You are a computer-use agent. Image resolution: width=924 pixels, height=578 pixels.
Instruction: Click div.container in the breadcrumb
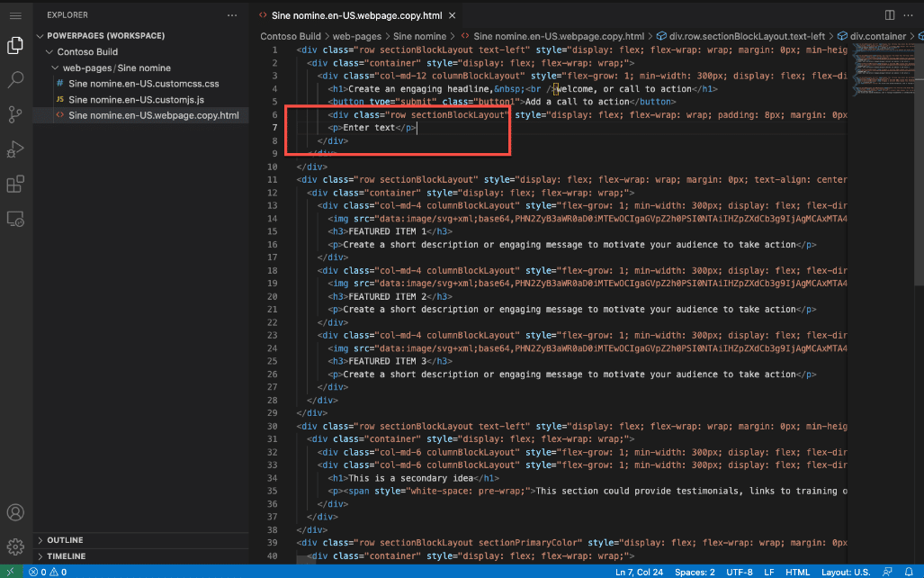(x=877, y=37)
